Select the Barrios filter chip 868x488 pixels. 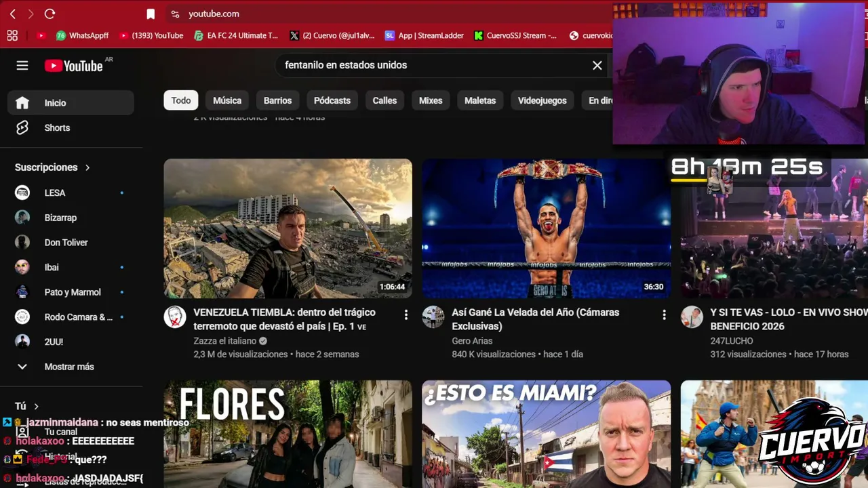277,100
